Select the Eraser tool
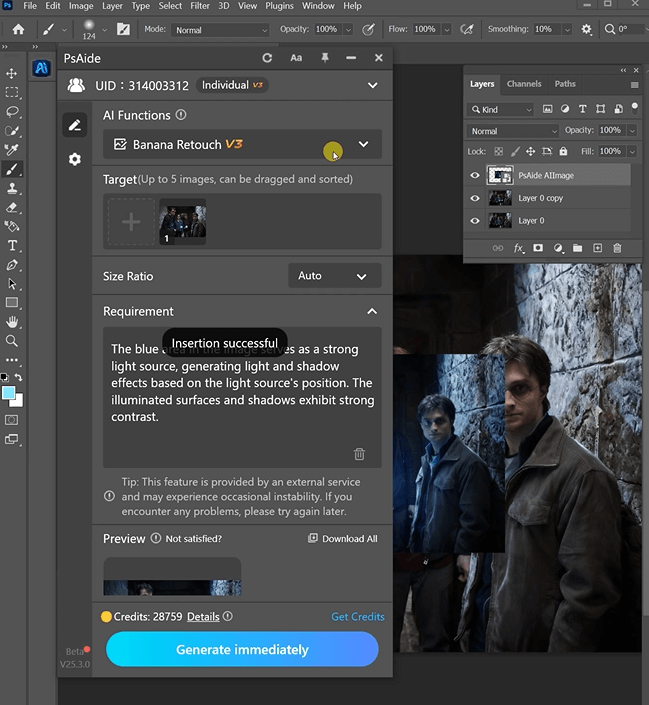The height and width of the screenshot is (705, 649). (12, 207)
